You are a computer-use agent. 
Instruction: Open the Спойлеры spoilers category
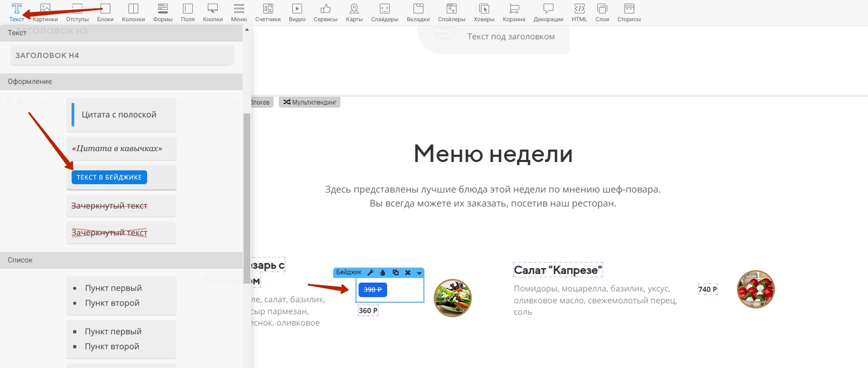[451, 13]
